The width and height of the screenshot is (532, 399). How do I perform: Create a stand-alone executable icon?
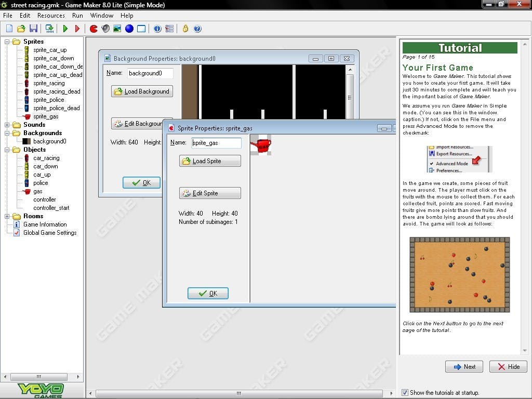point(49,29)
